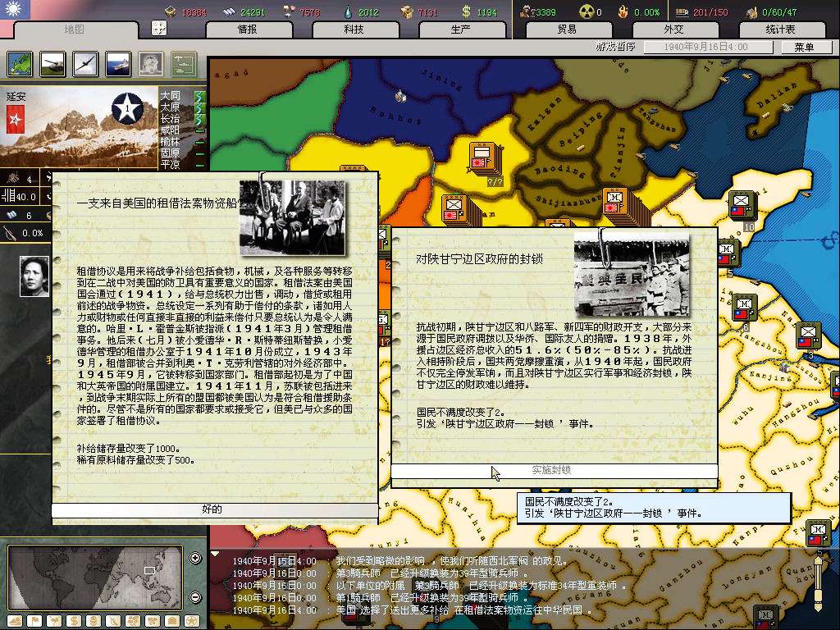Open the 情报 intelligence tab
Screen dimensions: 840x630
pos(248,30)
